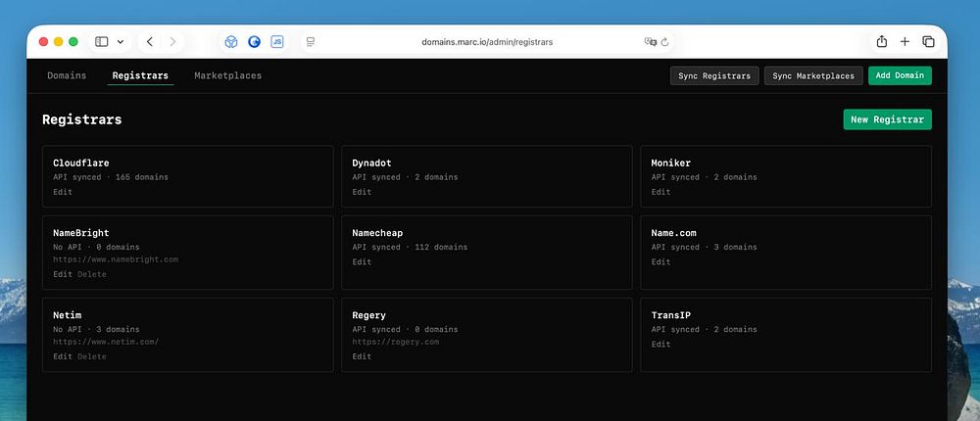The height and width of the screenshot is (421, 980).
Task: Open the https://regery.com link
Action: [396, 342]
